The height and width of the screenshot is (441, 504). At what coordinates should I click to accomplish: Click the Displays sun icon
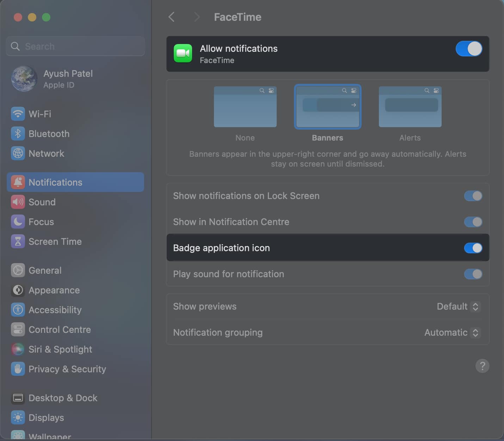tap(18, 417)
